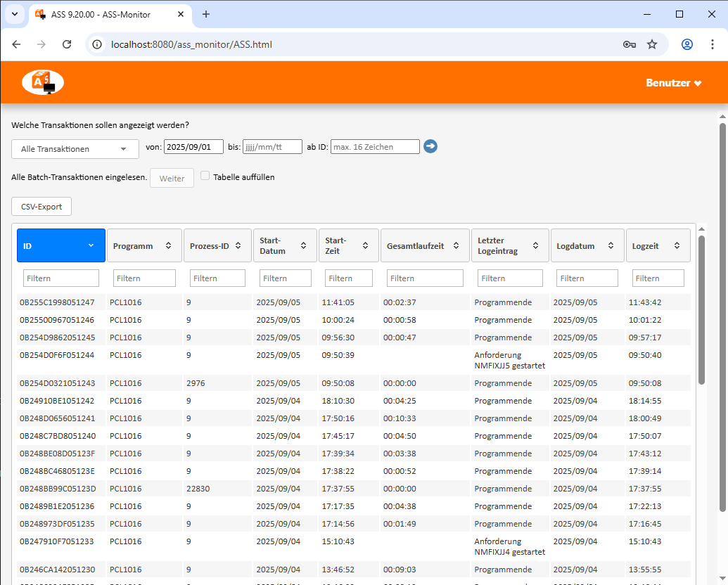
Task: Select transaction ID 0B254D0F6F051244
Action: pos(57,355)
